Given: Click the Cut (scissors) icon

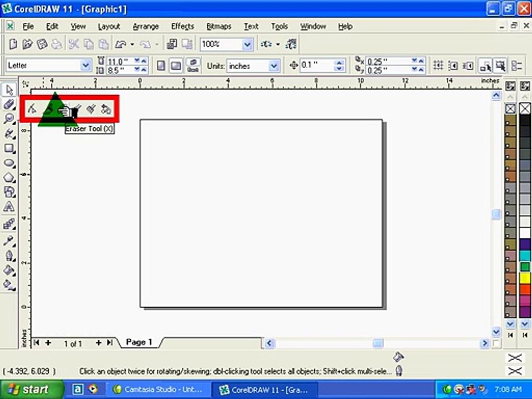Looking at the screenshot, I should [x=74, y=44].
